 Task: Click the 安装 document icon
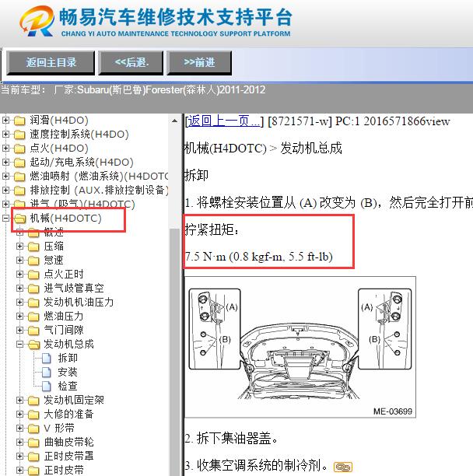[46, 373]
